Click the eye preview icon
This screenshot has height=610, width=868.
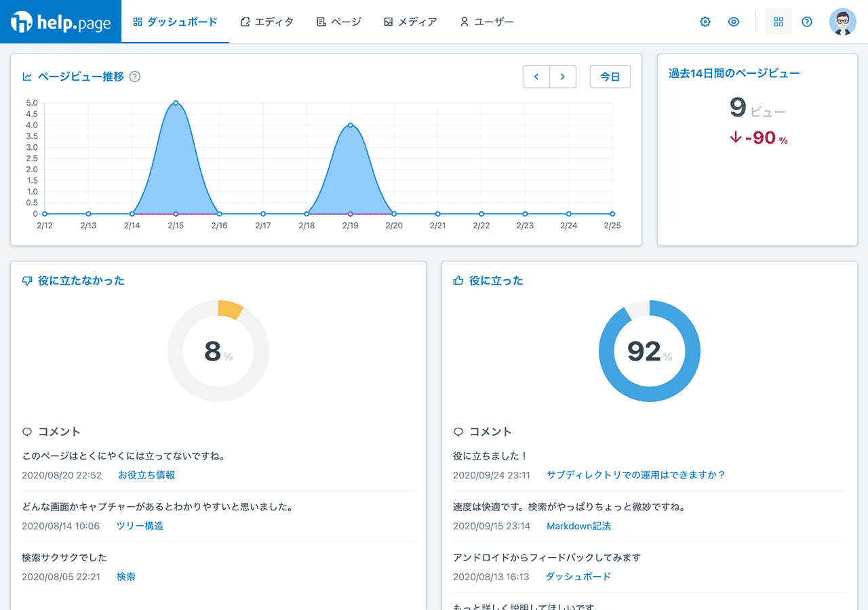tap(734, 22)
